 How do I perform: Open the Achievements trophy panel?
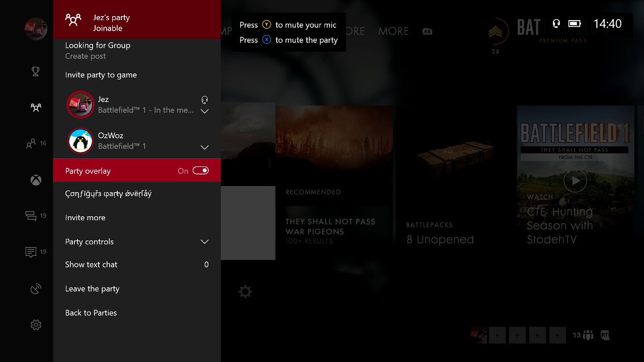point(35,71)
